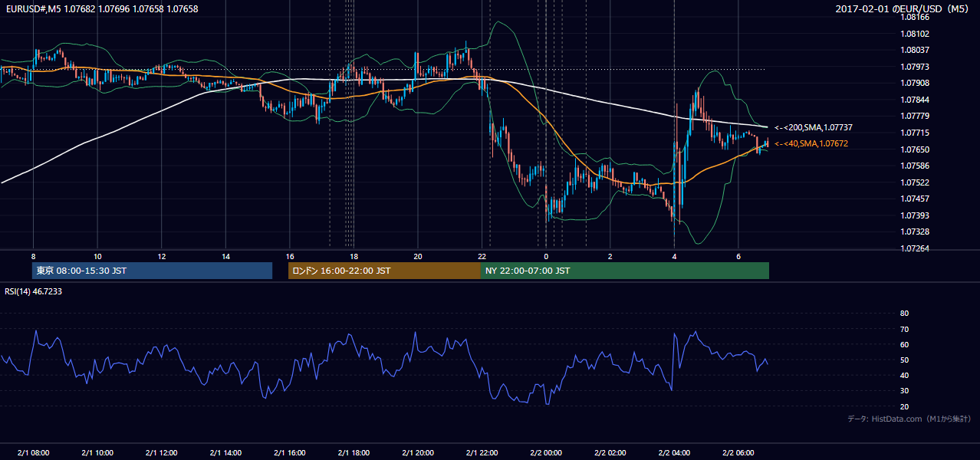
Task: Click price axis value 1.07650
Action: click(914, 149)
